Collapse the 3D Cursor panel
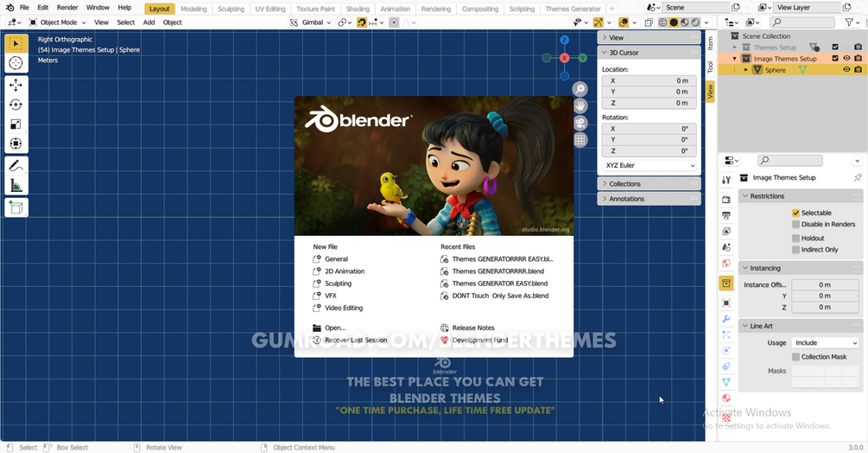The width and height of the screenshot is (868, 453). click(x=649, y=53)
